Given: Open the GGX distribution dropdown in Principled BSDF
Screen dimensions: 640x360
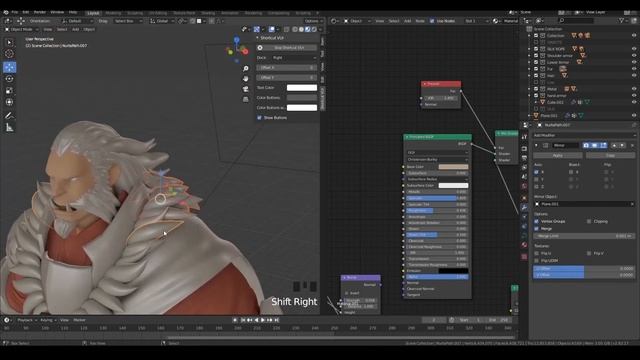Looking at the screenshot, I should [437, 153].
